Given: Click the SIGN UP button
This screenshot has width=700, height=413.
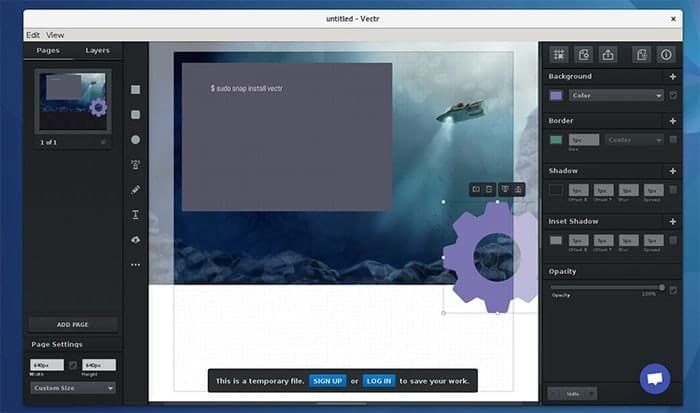Looking at the screenshot, I should 328,381.
